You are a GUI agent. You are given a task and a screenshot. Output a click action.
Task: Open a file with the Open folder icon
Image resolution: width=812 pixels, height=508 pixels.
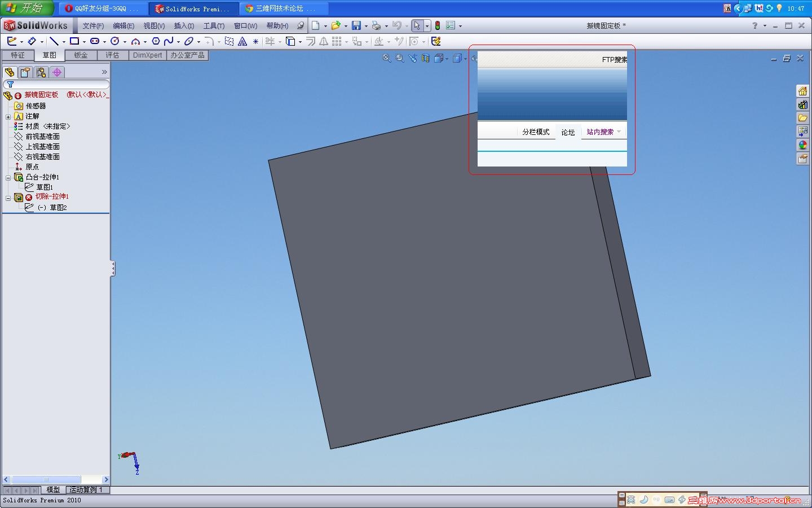336,25
